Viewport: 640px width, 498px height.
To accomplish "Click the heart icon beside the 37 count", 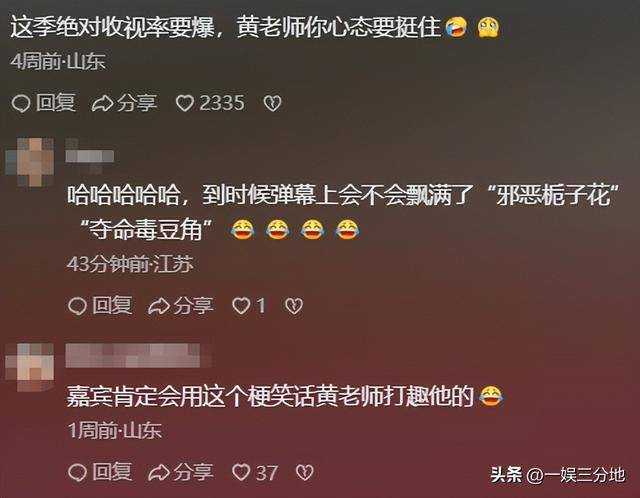I will click(241, 473).
